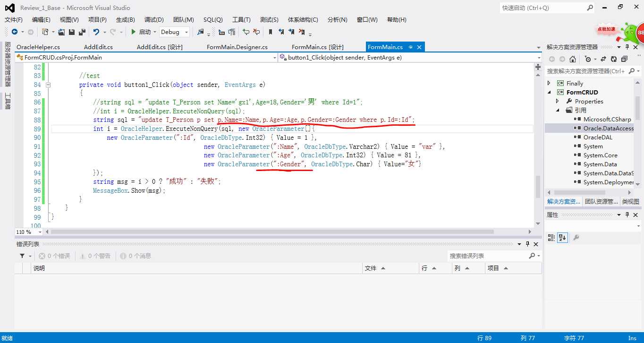Toggle auto-hide pin on error list panel

point(528,244)
